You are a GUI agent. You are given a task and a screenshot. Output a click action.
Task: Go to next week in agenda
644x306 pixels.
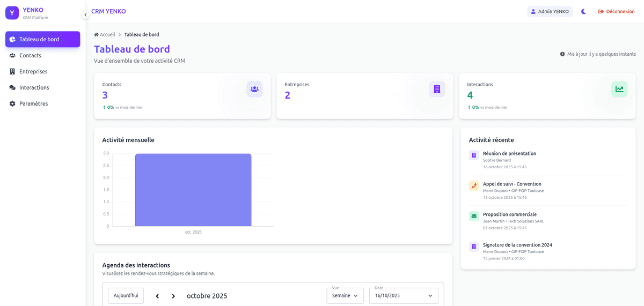pos(173,296)
